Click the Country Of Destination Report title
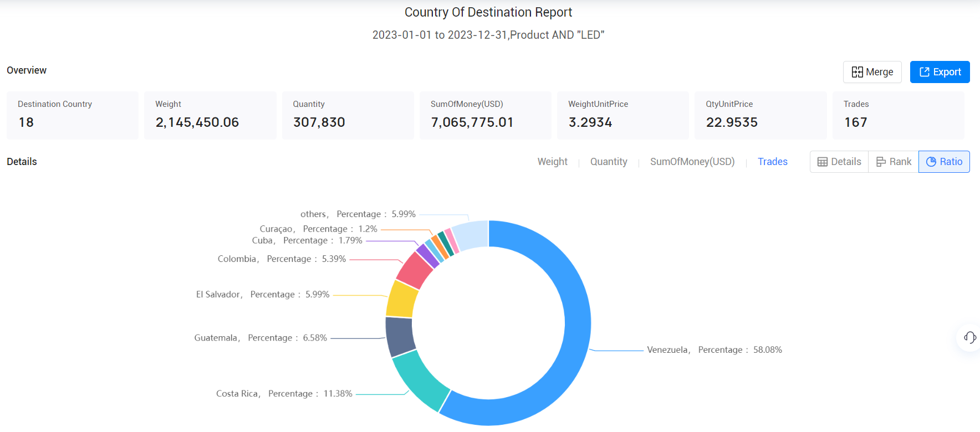980x432 pixels. 488,12
